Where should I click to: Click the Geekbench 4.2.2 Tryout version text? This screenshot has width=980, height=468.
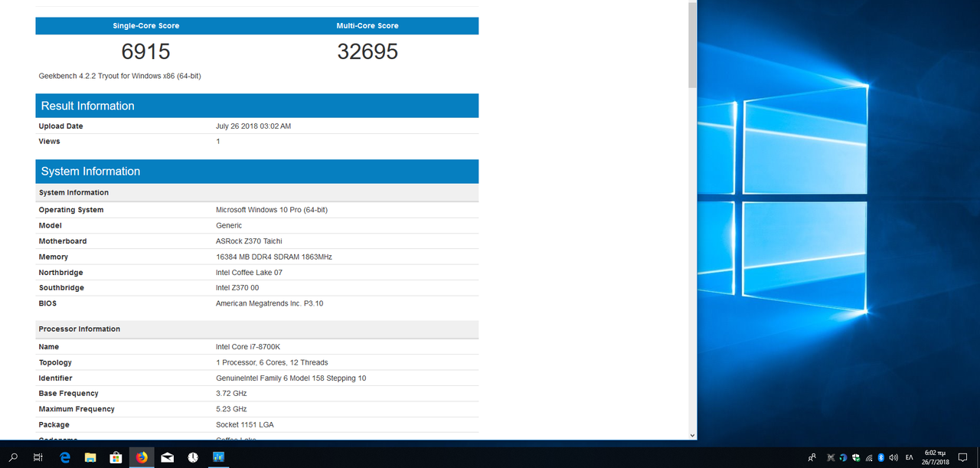click(120, 76)
